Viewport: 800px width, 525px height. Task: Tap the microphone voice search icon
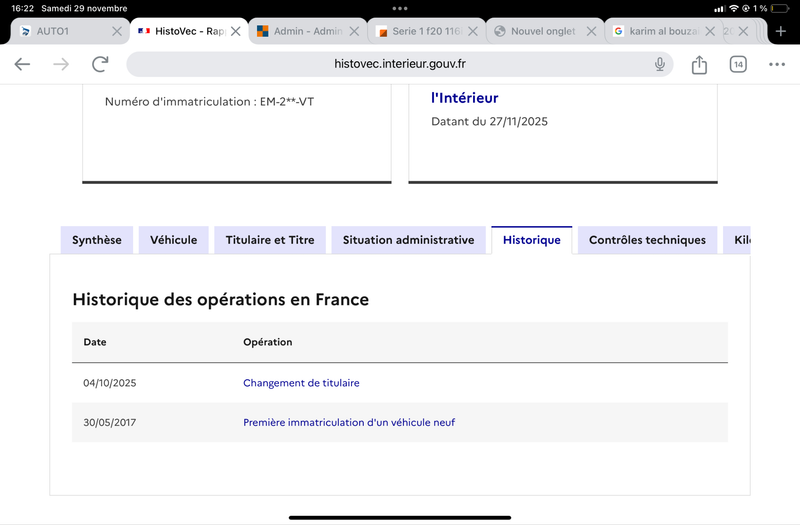[659, 64]
